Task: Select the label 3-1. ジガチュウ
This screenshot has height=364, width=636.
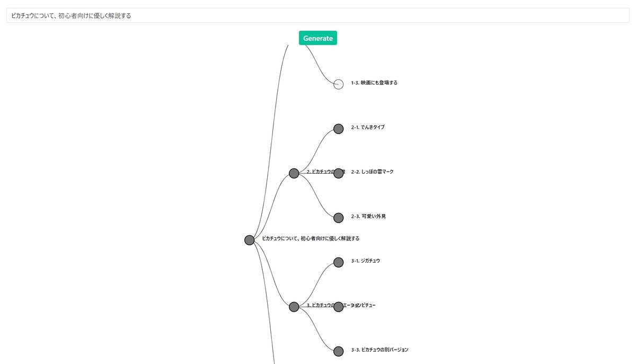Action: coord(366,261)
